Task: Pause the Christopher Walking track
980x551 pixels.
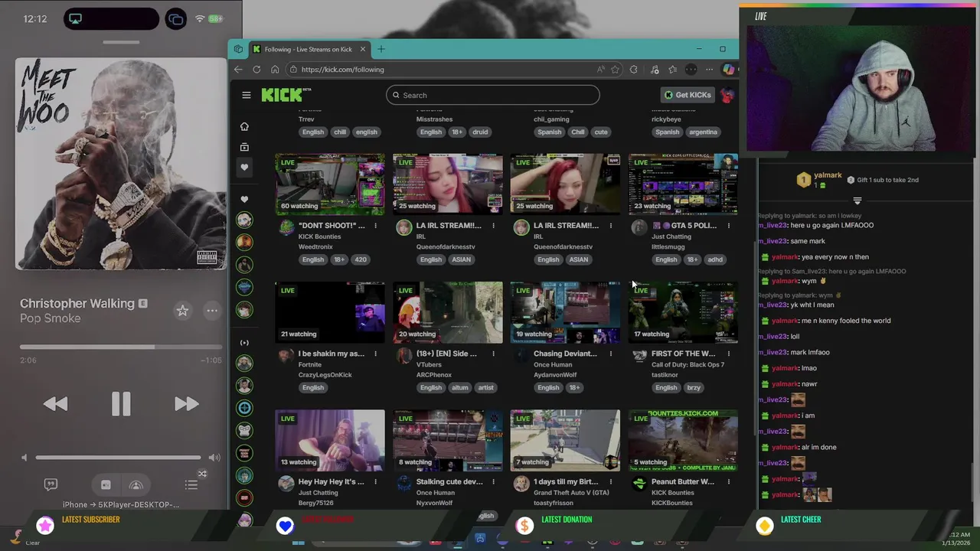Action: [121, 404]
